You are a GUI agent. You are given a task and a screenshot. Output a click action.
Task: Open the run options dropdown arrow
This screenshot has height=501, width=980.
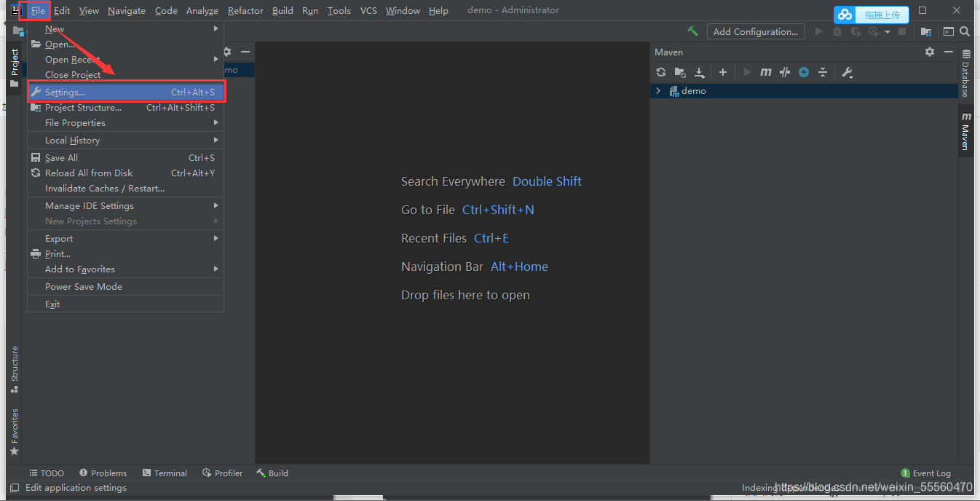click(888, 31)
